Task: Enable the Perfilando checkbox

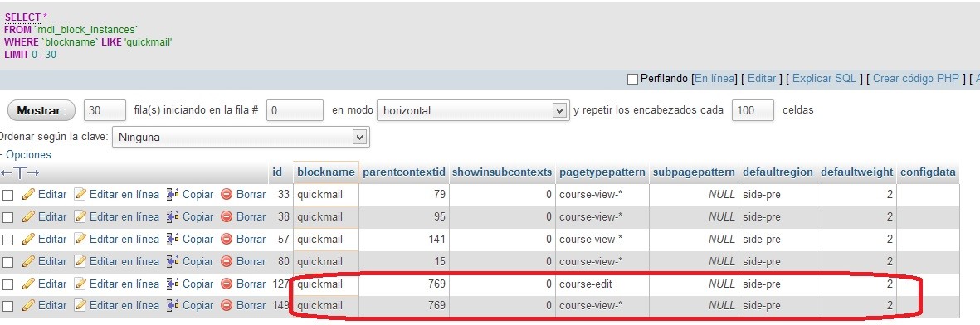Action: [632, 79]
